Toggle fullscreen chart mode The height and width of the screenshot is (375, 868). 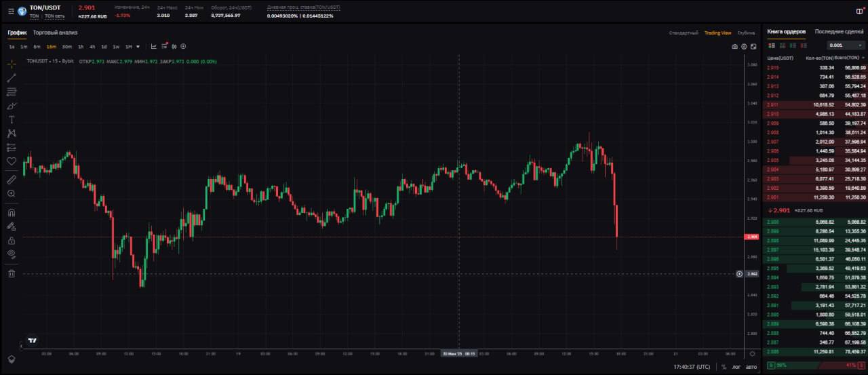tap(753, 47)
